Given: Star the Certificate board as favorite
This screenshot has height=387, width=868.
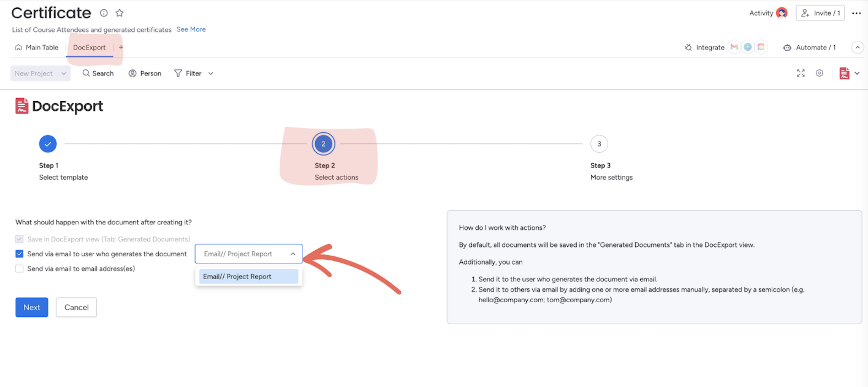Looking at the screenshot, I should pyautogui.click(x=120, y=13).
